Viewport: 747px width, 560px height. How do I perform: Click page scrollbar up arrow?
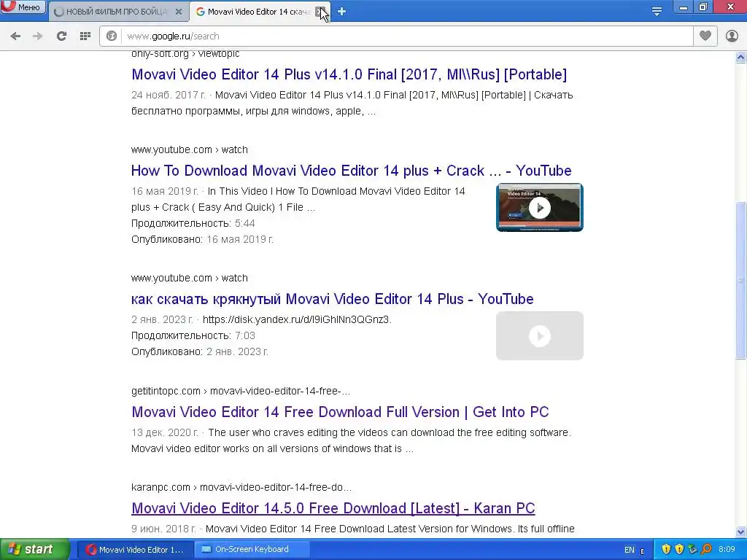741,57
